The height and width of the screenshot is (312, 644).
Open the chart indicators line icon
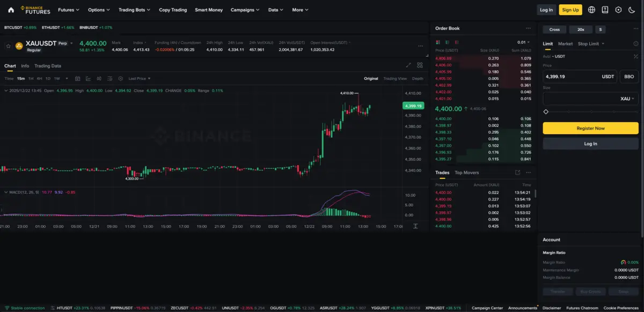(x=88, y=78)
